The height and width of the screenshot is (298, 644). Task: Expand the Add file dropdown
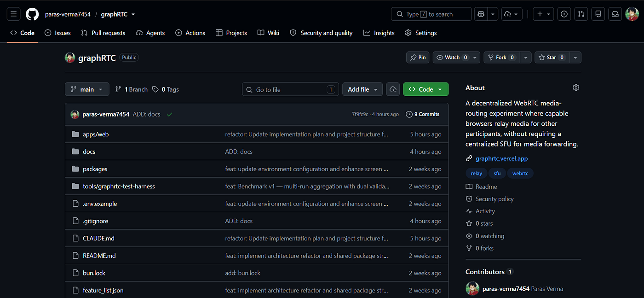coord(362,89)
